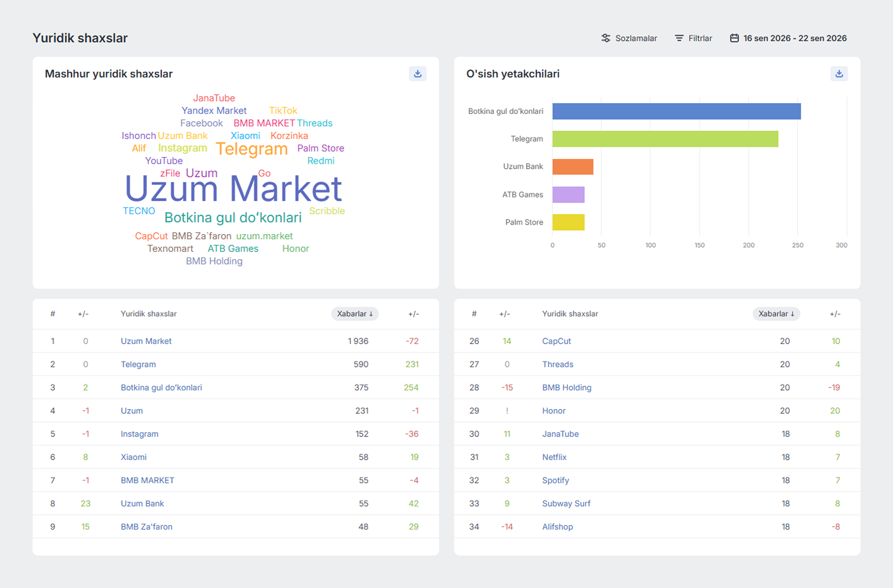Click CapCut in the word cloud
Image resolution: width=893 pixels, height=588 pixels.
click(x=151, y=236)
